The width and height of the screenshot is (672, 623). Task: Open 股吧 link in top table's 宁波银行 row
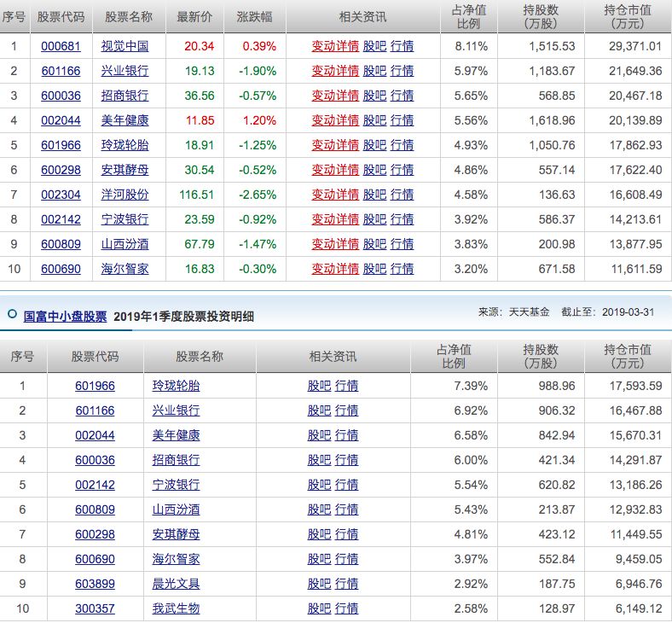click(374, 219)
